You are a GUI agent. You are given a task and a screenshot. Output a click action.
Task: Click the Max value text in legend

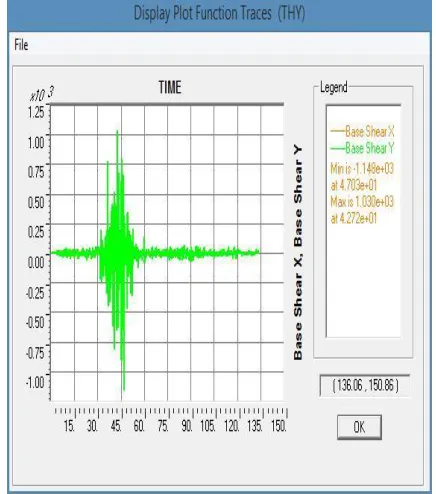362,210
